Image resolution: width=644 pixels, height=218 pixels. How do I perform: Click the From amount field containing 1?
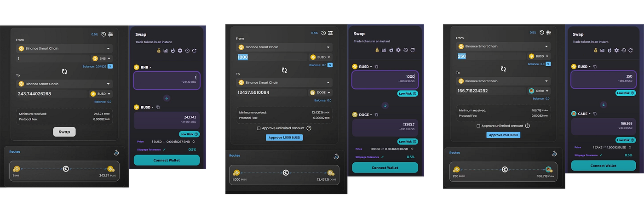[x=53, y=59]
